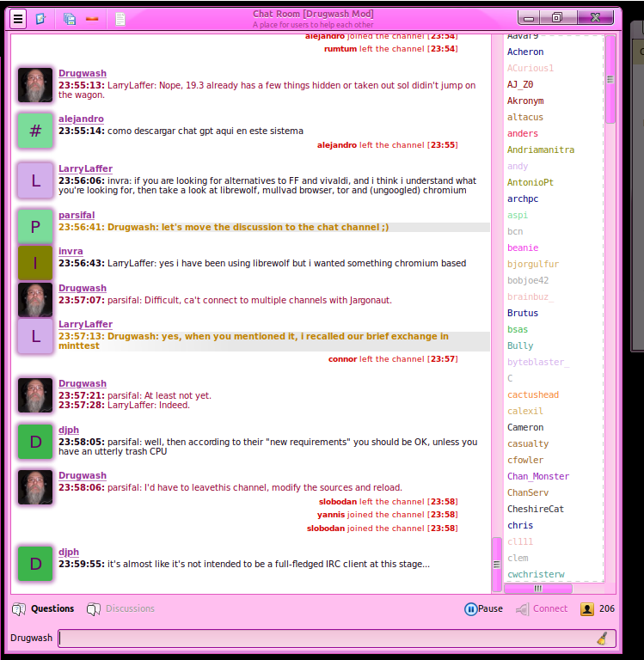The image size is (644, 660).
Task: Click alejandro's green # avatar
Action: pyautogui.click(x=35, y=131)
